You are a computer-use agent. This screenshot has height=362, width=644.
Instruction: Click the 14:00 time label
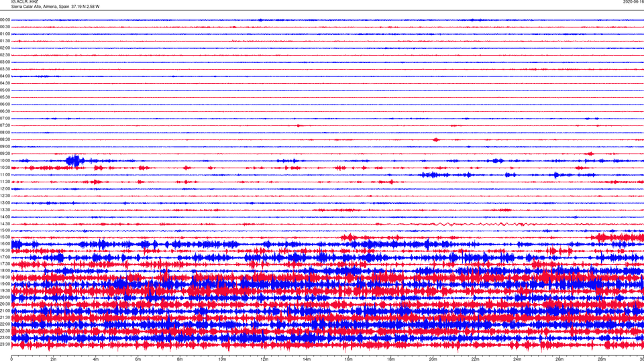point(5,217)
